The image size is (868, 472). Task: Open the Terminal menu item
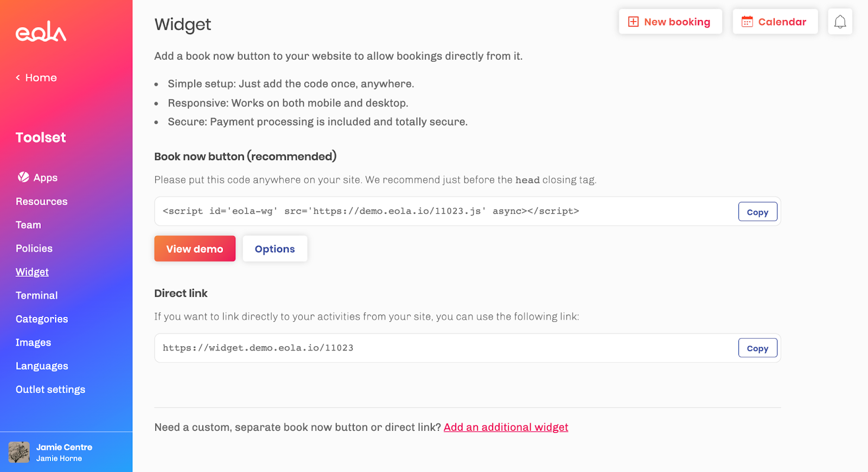[36, 295]
